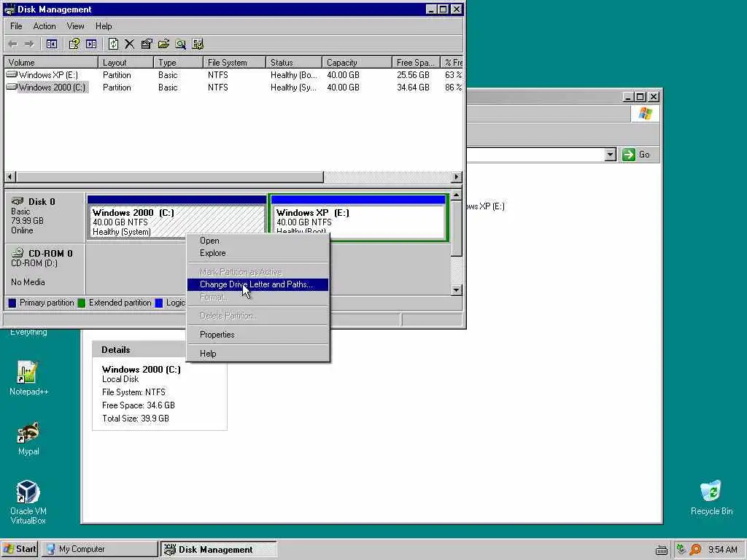Toggle Show/Hide Console Tree toolbar icon
Viewport: 747px width, 560px height.
(52, 44)
